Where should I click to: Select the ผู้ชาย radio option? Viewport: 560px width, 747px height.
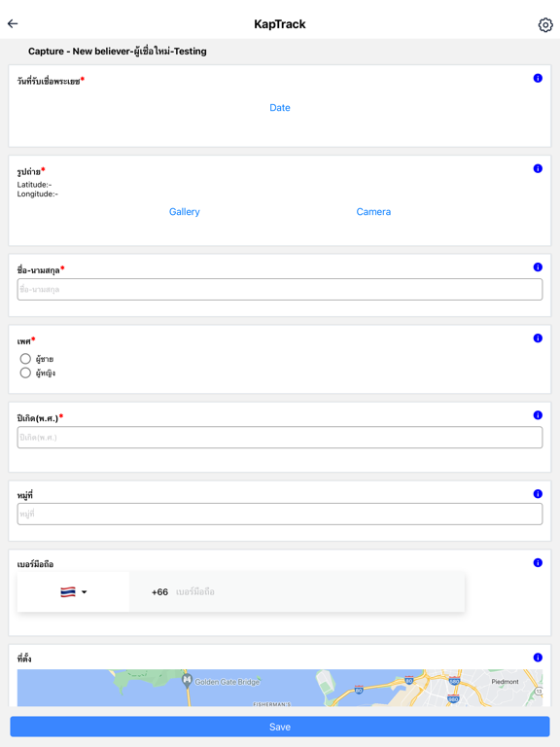pos(25,359)
